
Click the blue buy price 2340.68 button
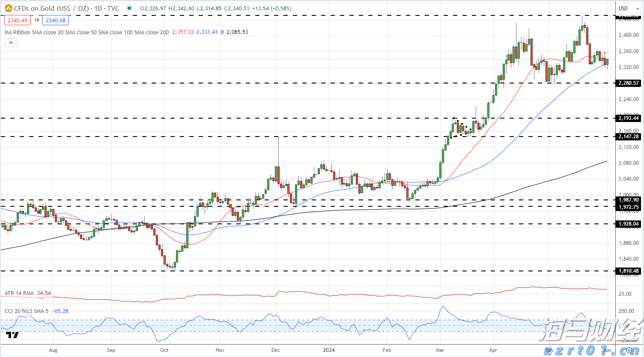56,20
